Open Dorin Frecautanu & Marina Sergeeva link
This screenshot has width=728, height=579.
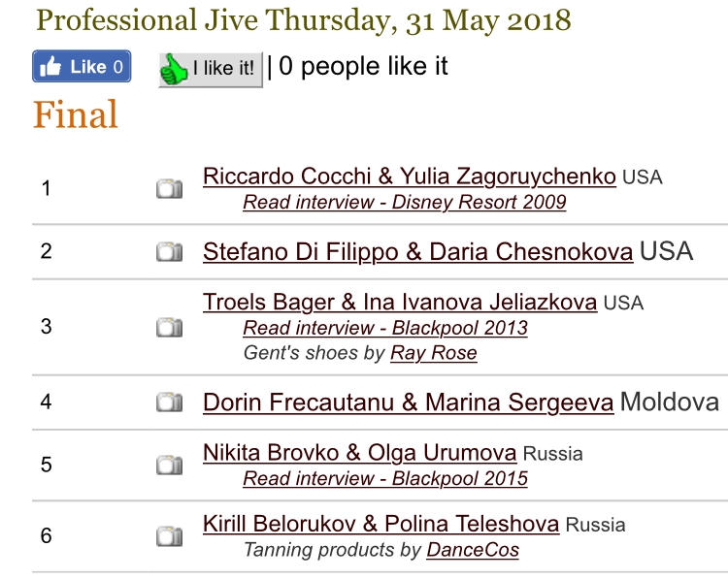tap(408, 402)
